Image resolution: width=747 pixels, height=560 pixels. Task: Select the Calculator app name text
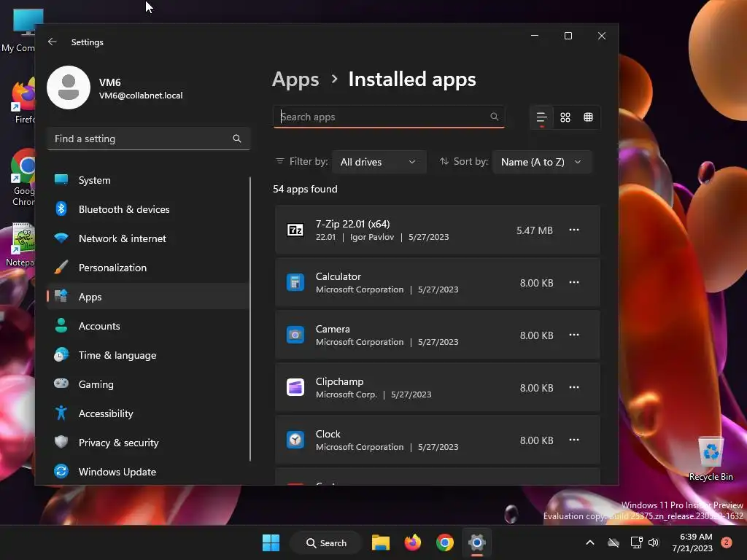338,276
